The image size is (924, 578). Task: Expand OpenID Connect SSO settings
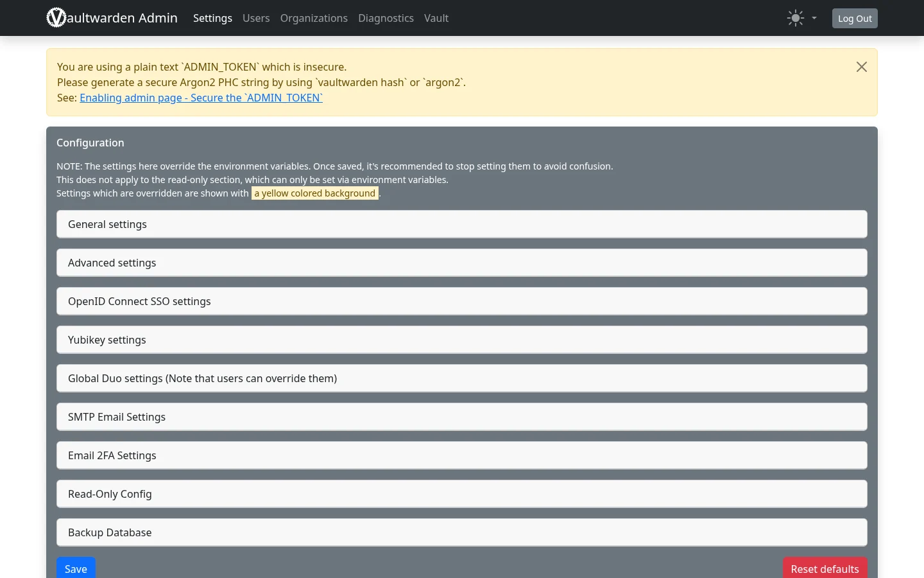(x=462, y=301)
